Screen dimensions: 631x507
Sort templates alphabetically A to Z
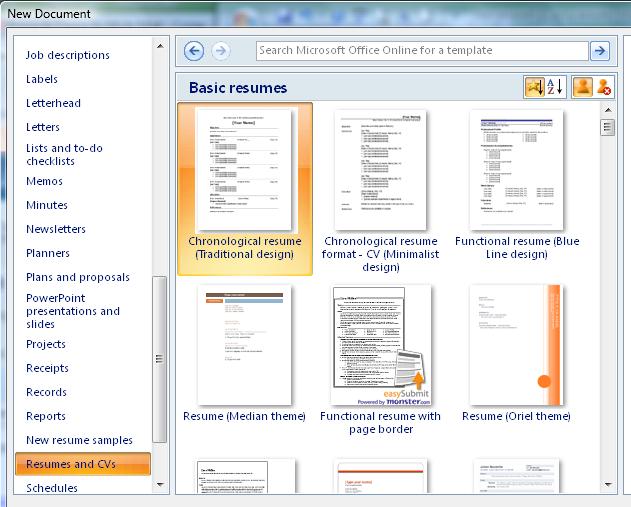[x=555, y=88]
